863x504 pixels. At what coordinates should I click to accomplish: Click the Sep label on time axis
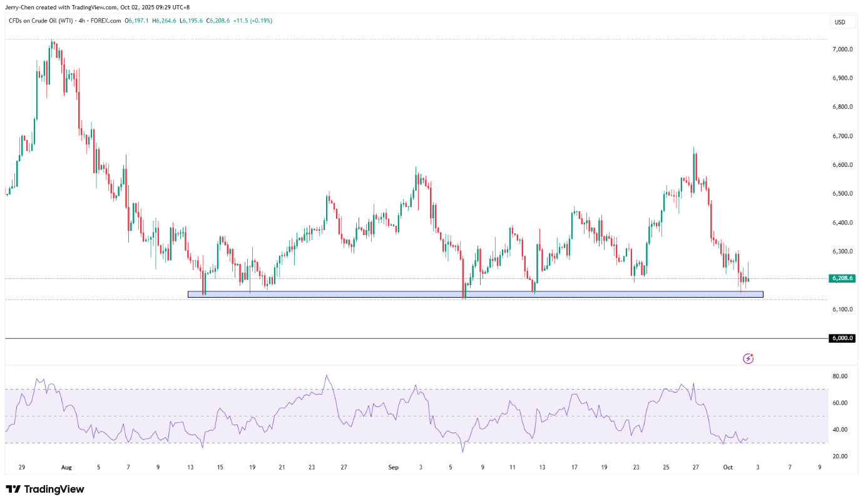[x=393, y=467]
